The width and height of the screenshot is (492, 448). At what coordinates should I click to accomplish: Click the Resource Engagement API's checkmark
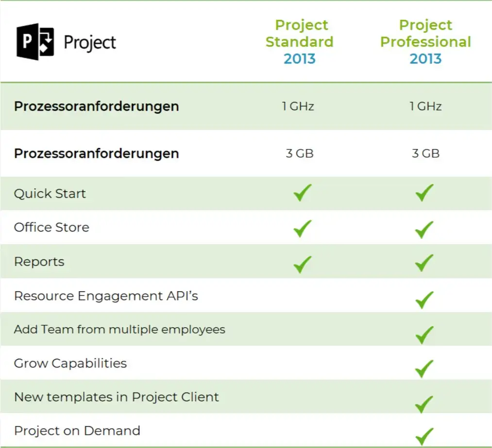424,300
